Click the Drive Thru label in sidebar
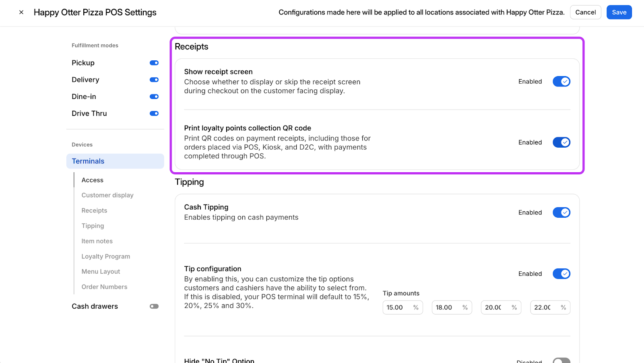The width and height of the screenshot is (644, 363). 89,113
